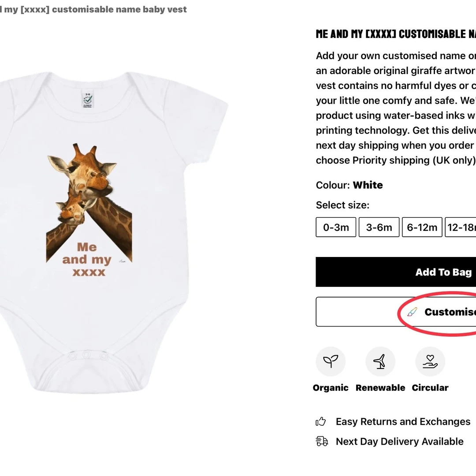Image resolution: width=476 pixels, height=476 pixels.
Task: Click the Organic seedling icon
Action: click(331, 361)
